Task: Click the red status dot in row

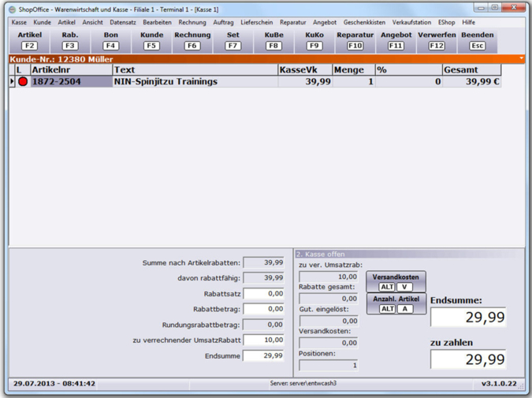Action: click(x=23, y=82)
